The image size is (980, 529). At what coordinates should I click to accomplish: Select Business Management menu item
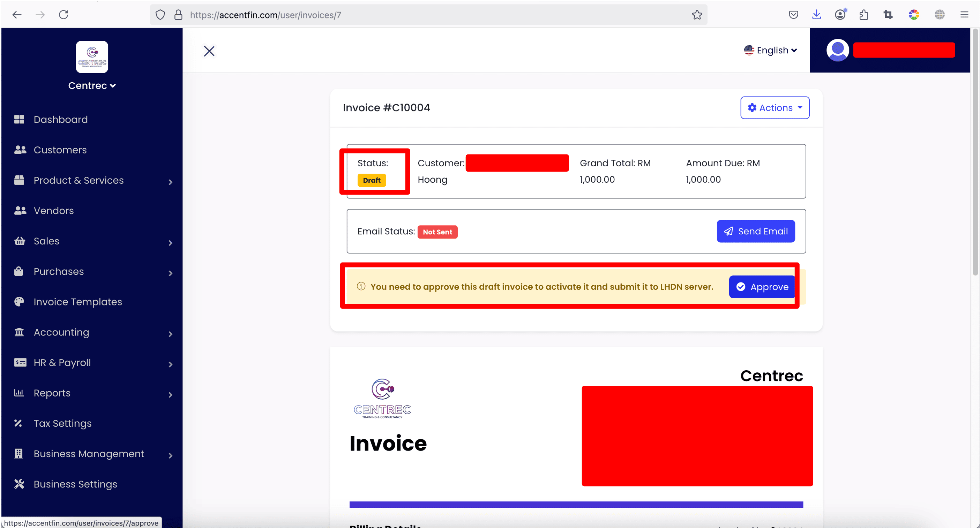[88, 453]
